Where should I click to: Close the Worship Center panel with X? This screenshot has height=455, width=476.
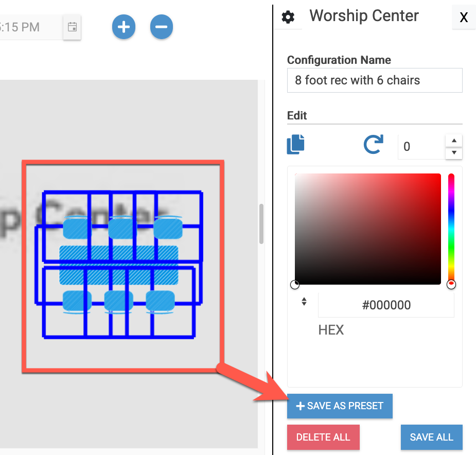click(x=464, y=17)
